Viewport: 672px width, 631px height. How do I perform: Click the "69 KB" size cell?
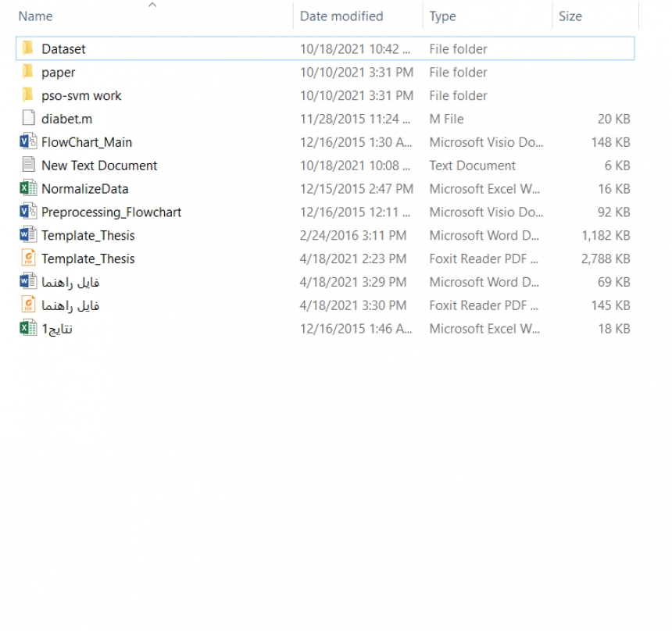pyautogui.click(x=613, y=282)
